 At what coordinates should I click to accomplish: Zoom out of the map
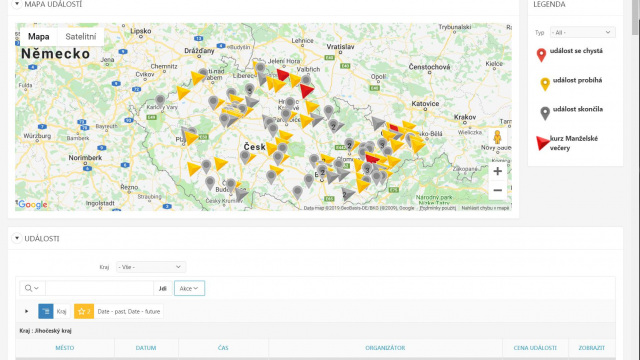(x=498, y=190)
